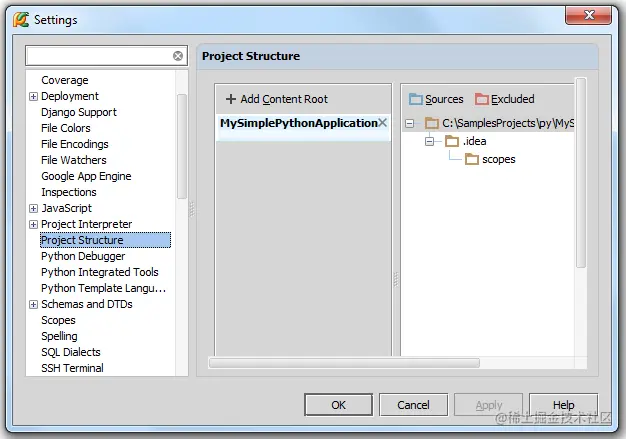This screenshot has width=626, height=439.
Task: Open the Python Integrated Tools settings
Action: tap(100, 272)
